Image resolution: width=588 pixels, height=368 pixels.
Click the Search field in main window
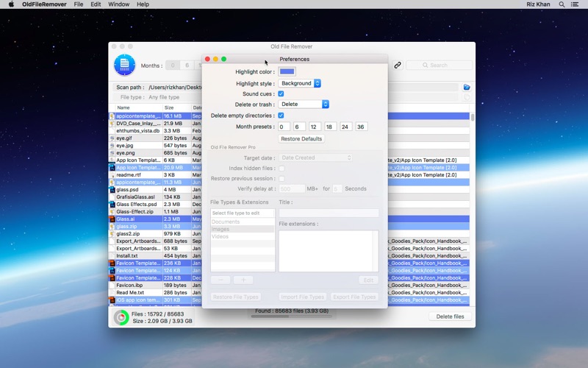[439, 65]
